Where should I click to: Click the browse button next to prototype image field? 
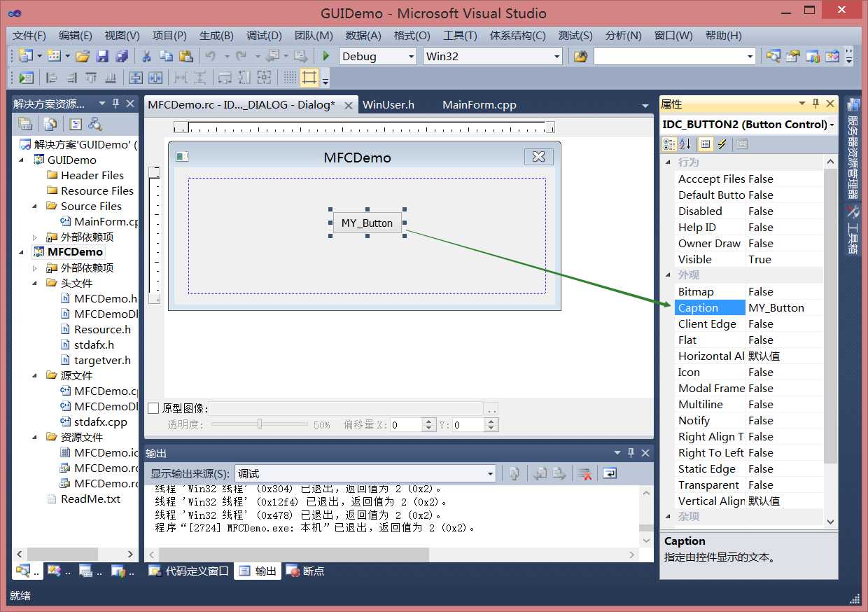491,408
